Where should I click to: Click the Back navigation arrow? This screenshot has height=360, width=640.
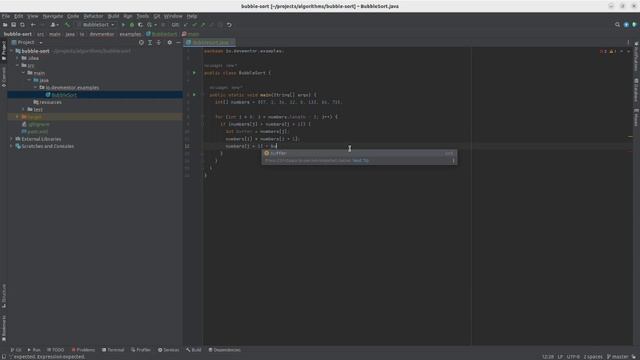(33, 25)
